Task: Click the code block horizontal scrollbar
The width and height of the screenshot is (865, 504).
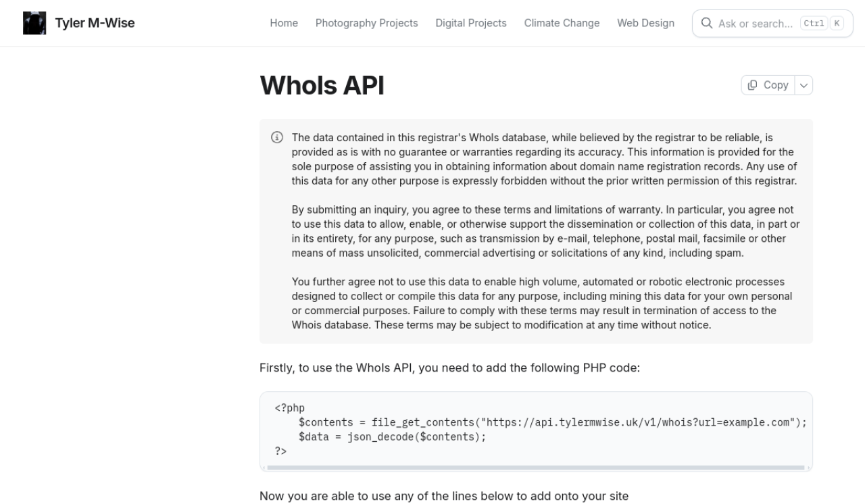Action: click(535, 468)
